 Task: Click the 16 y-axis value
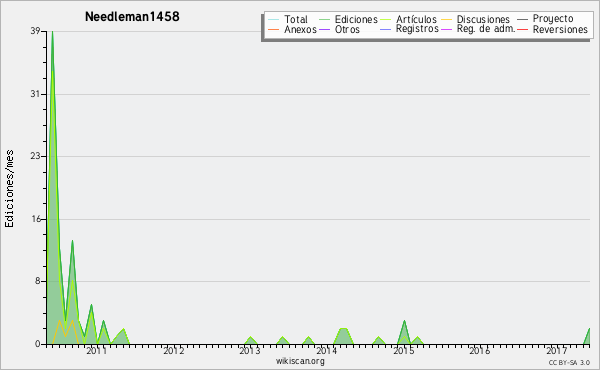[x=36, y=219]
